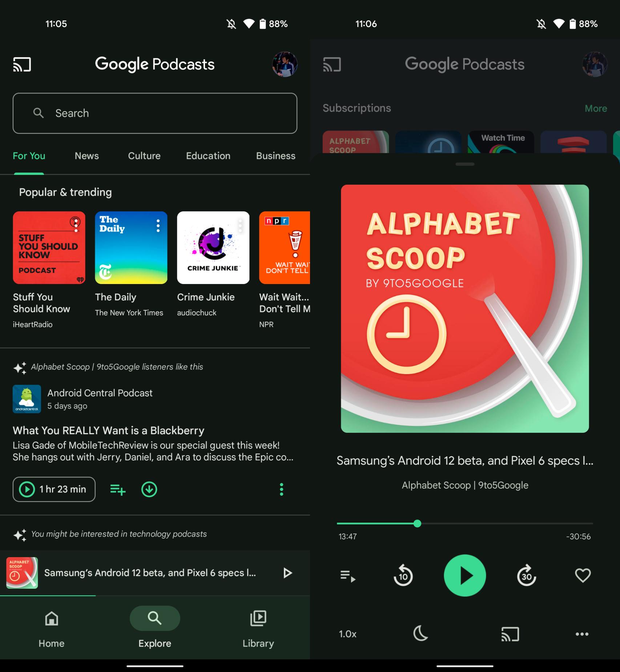Open options on Stuff You Should Know
620x672 pixels.
pos(76,226)
